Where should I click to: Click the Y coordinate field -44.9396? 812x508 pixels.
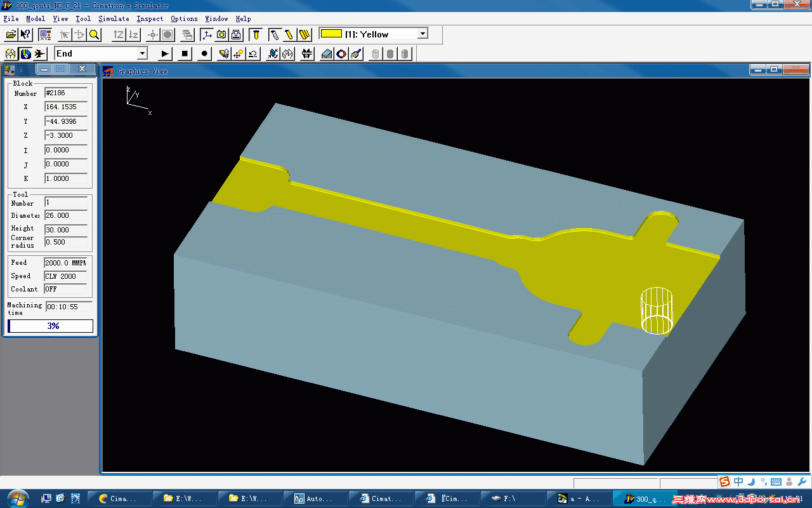click(x=66, y=121)
